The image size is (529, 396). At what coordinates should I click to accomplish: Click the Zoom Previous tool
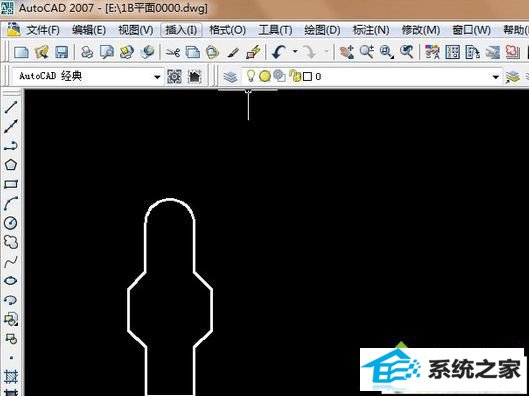tap(406, 52)
